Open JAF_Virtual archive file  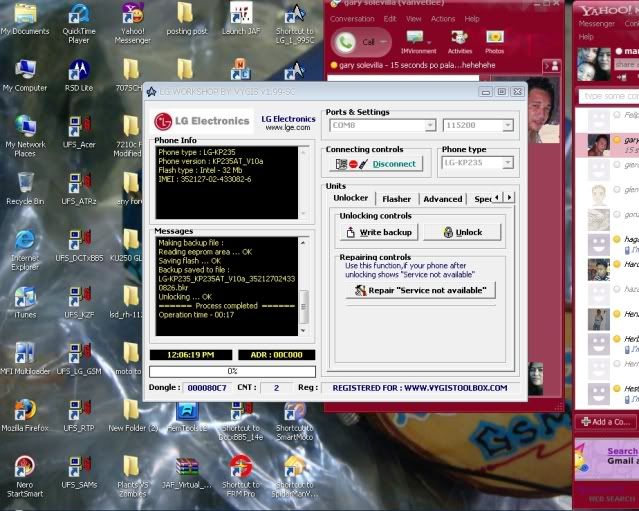187,472
